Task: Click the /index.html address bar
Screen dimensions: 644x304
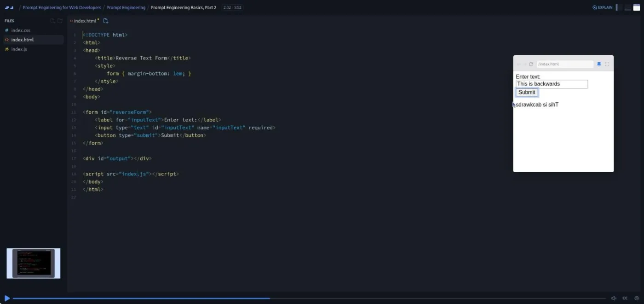Action: coord(565,64)
